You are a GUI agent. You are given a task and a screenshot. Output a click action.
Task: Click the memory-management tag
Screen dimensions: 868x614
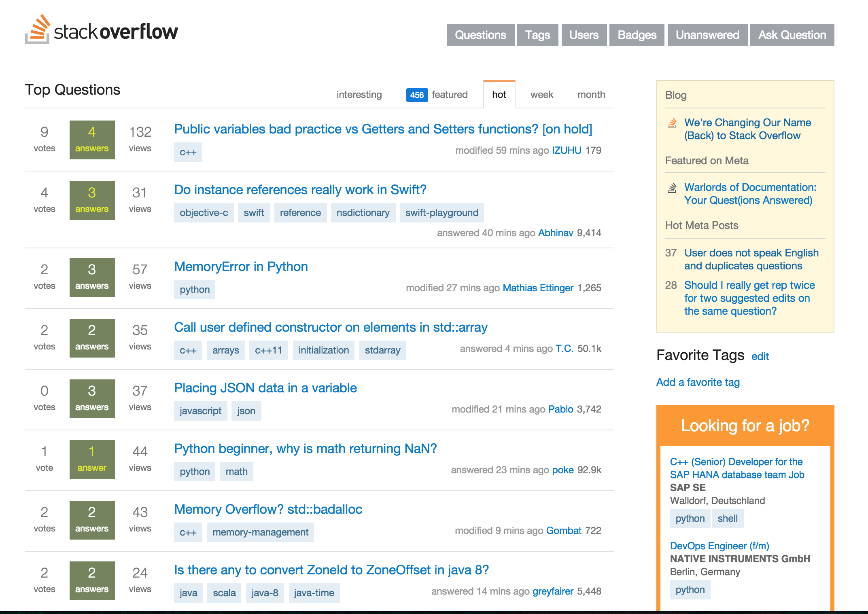point(260,532)
